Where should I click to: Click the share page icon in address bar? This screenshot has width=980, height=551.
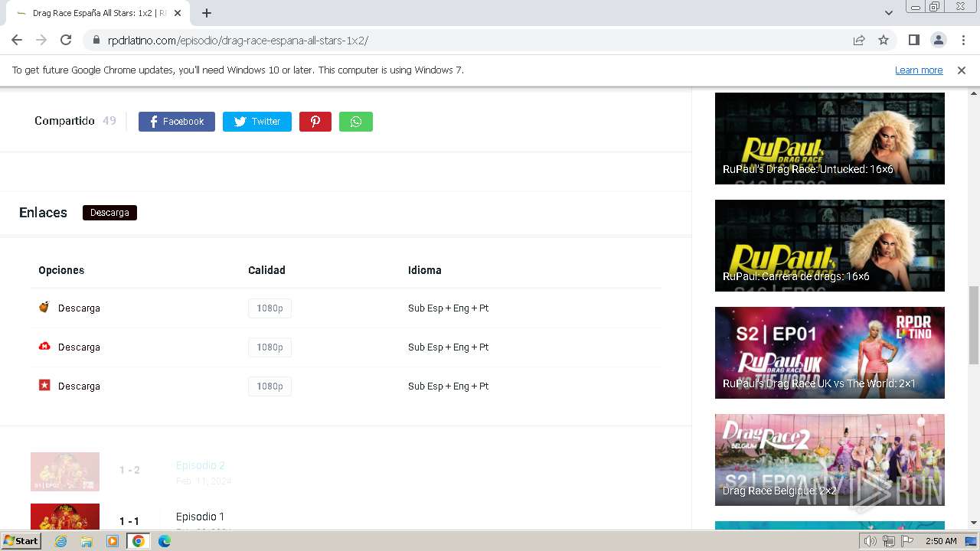(859, 40)
